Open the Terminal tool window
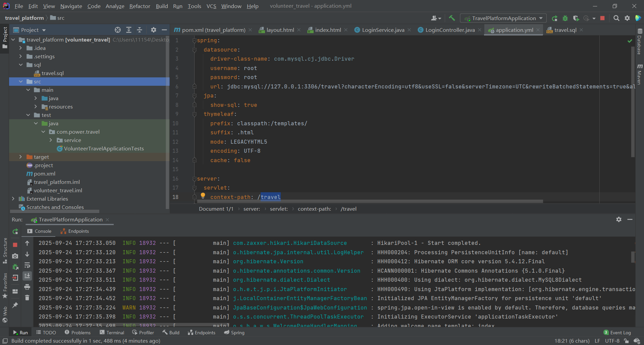The height and width of the screenshot is (345, 644). (x=112, y=333)
